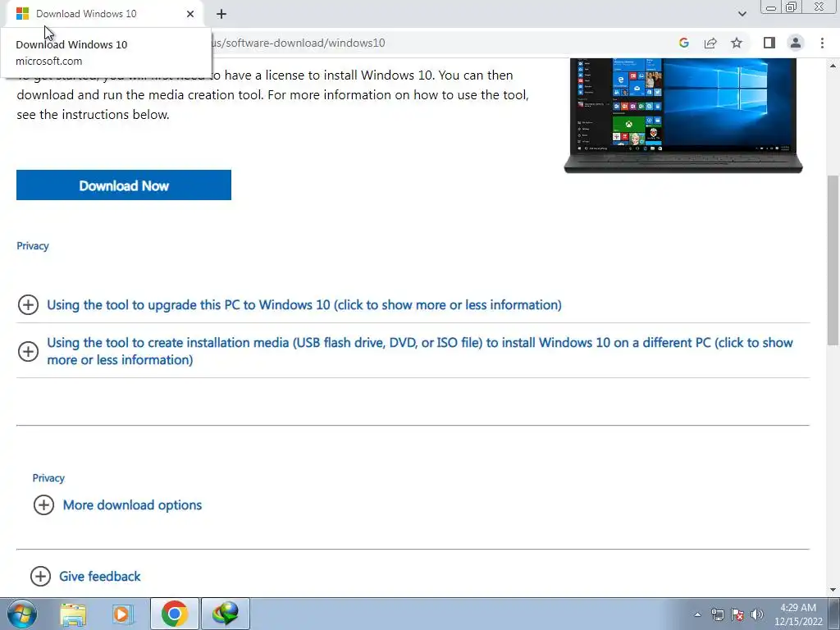Bookmark this page with star icon

pyautogui.click(x=737, y=43)
